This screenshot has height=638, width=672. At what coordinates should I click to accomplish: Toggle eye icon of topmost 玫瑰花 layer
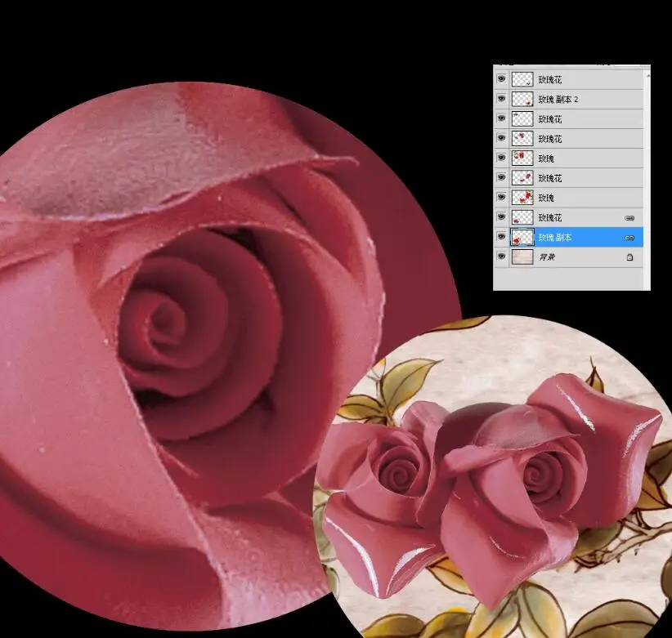click(501, 78)
